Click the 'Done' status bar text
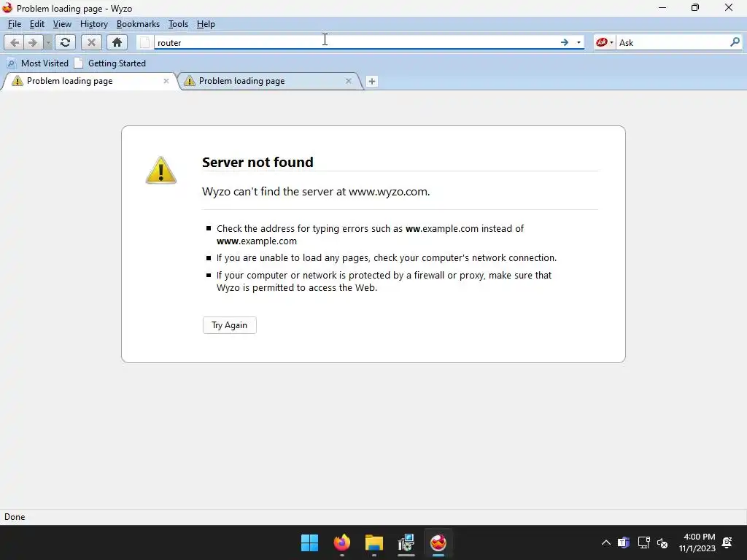The height and width of the screenshot is (560, 747). [15, 517]
